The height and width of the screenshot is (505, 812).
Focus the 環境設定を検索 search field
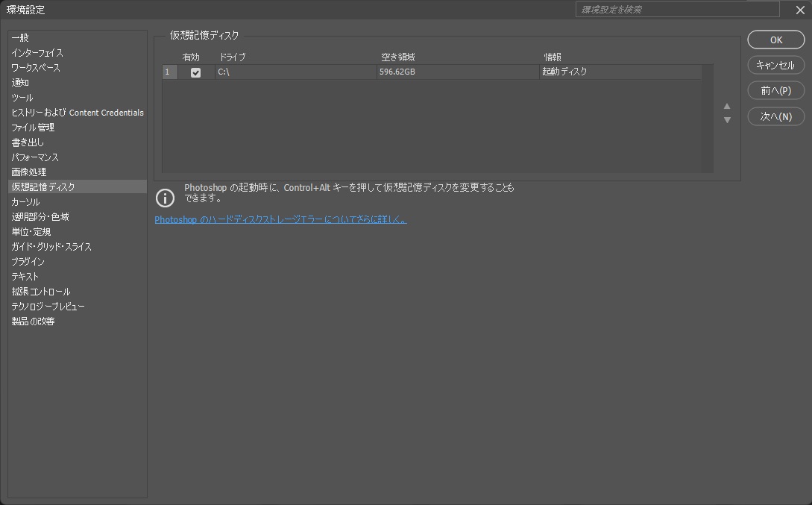(677, 9)
